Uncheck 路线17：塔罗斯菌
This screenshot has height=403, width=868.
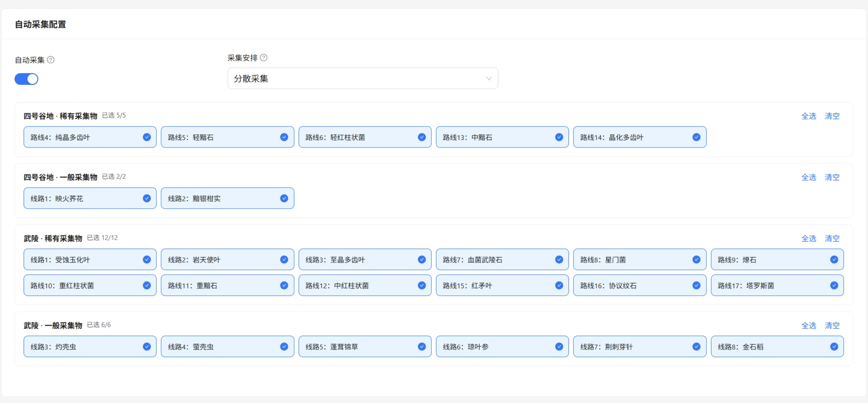(777, 285)
